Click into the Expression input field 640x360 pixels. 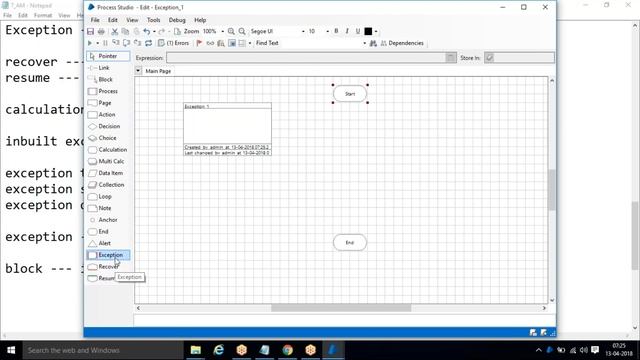pyautogui.click(x=306, y=58)
